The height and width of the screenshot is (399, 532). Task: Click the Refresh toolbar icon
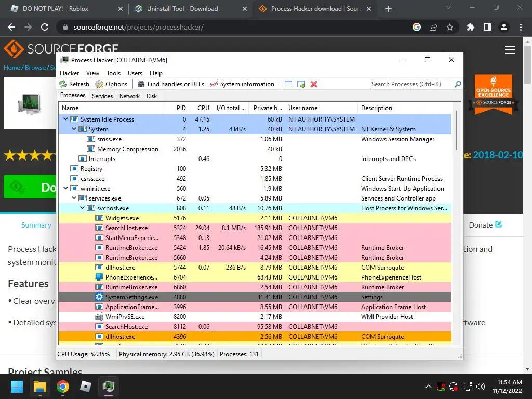pos(63,84)
